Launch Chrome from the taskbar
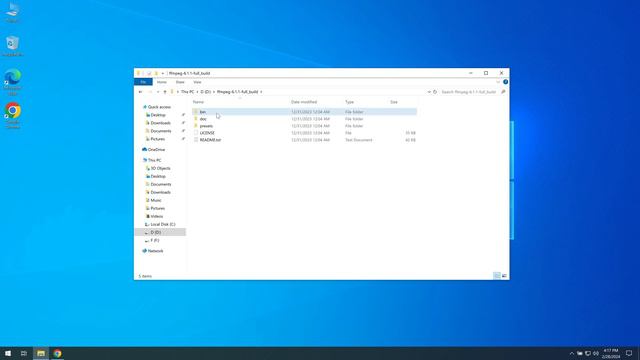The width and height of the screenshot is (640, 360). (58, 353)
